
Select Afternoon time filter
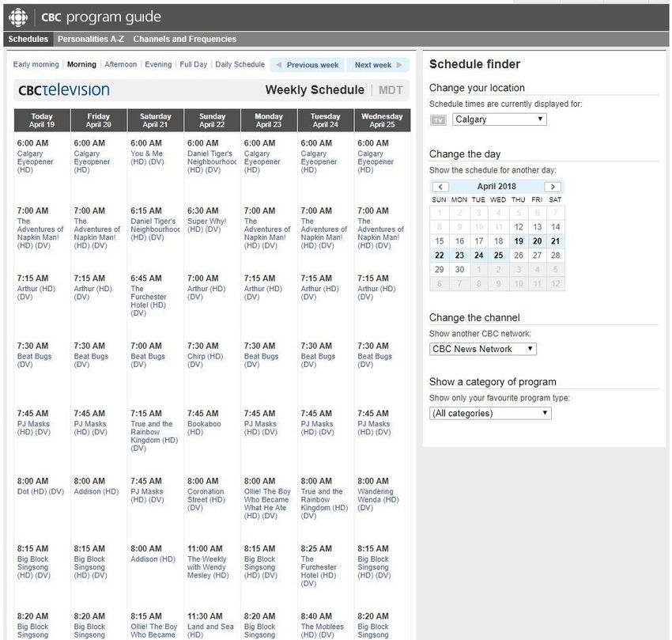[x=120, y=64]
